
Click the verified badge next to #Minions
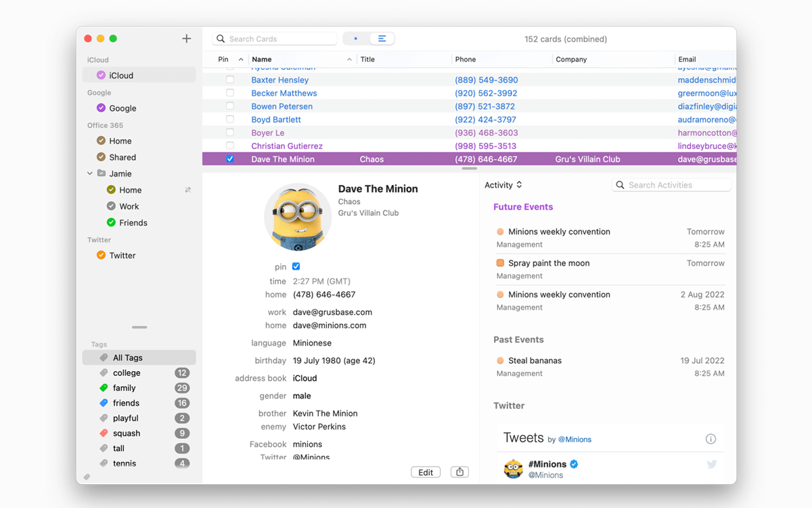[x=574, y=464]
